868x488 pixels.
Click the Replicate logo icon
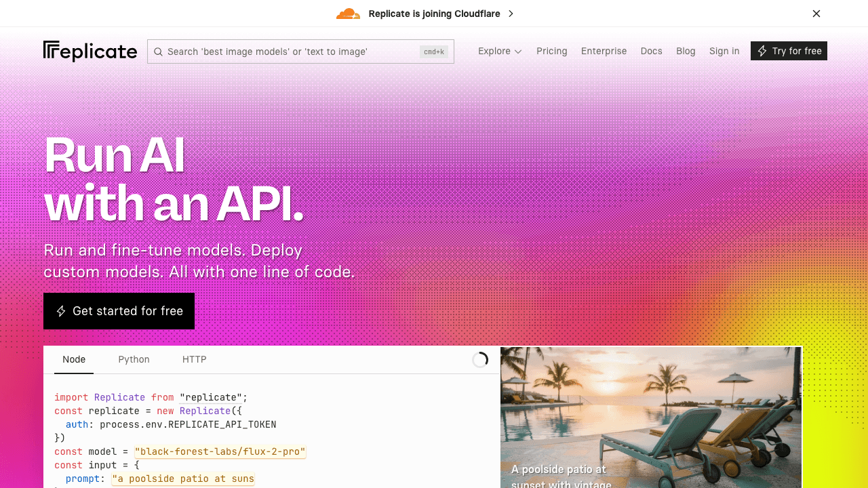[x=50, y=50]
